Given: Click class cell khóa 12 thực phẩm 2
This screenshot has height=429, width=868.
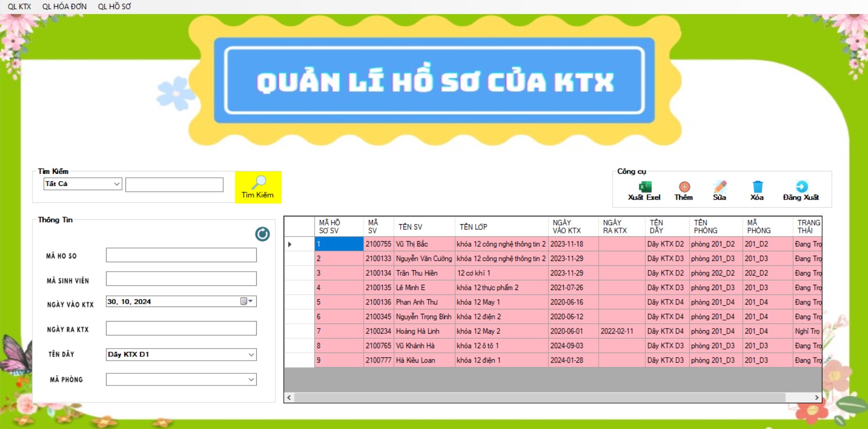Looking at the screenshot, I should click(x=501, y=288).
